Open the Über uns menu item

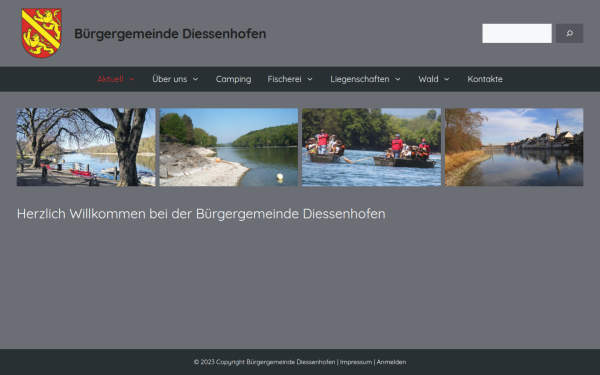(x=170, y=79)
